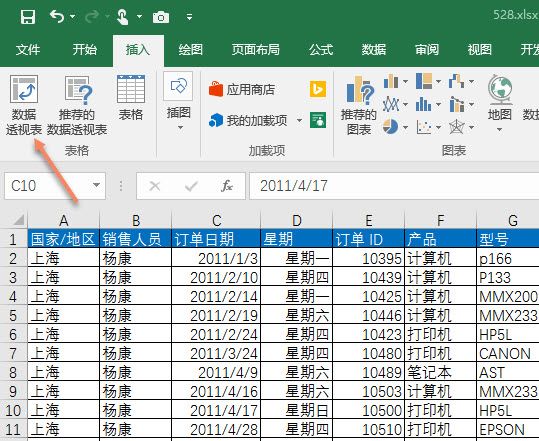The height and width of the screenshot is (441, 539).
Task: Click the Name Box showing C10
Action: (x=48, y=186)
